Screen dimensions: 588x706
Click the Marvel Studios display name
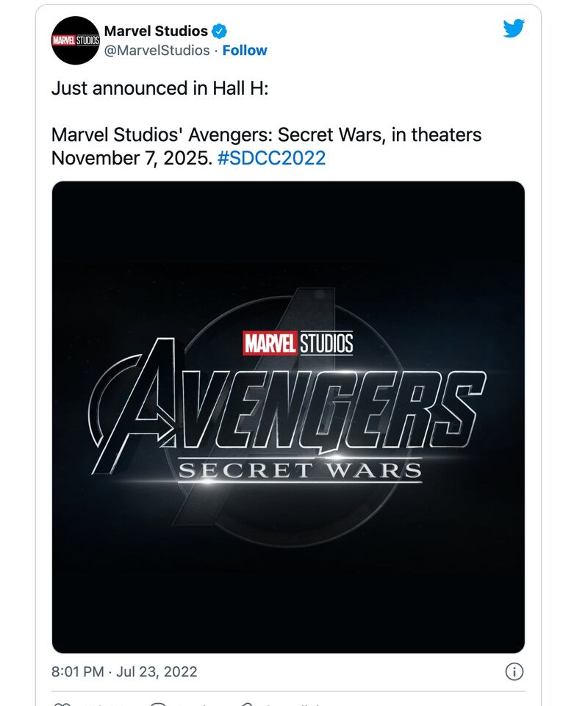coord(156,31)
